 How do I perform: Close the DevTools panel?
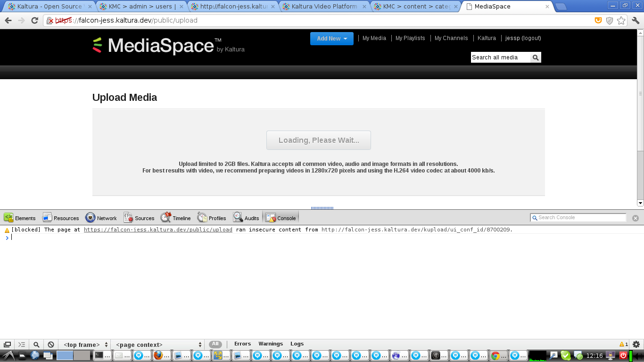pos(636,218)
